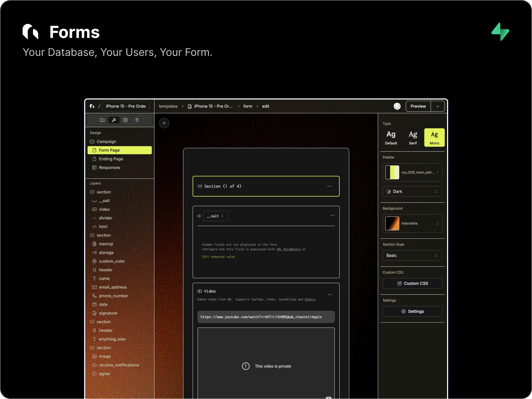532x399 pixels.
Task: Click the folder icon in sidebar toolbar
Action: click(x=102, y=120)
